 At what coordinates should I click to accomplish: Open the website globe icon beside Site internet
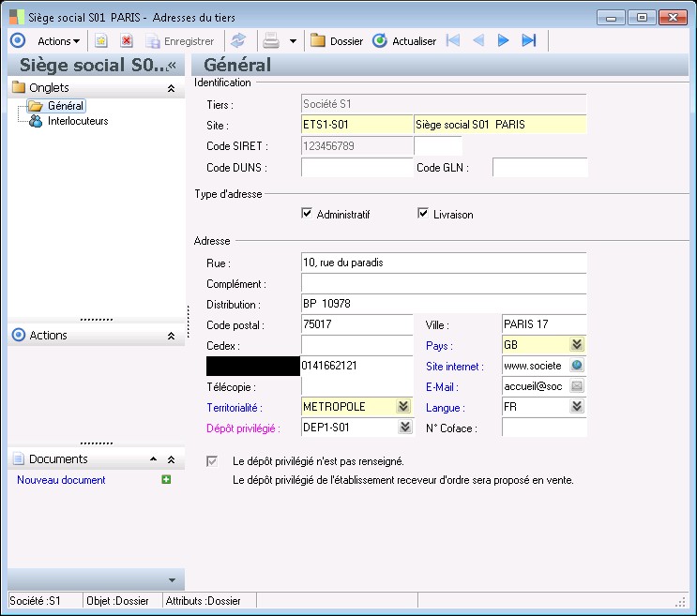[x=577, y=367]
